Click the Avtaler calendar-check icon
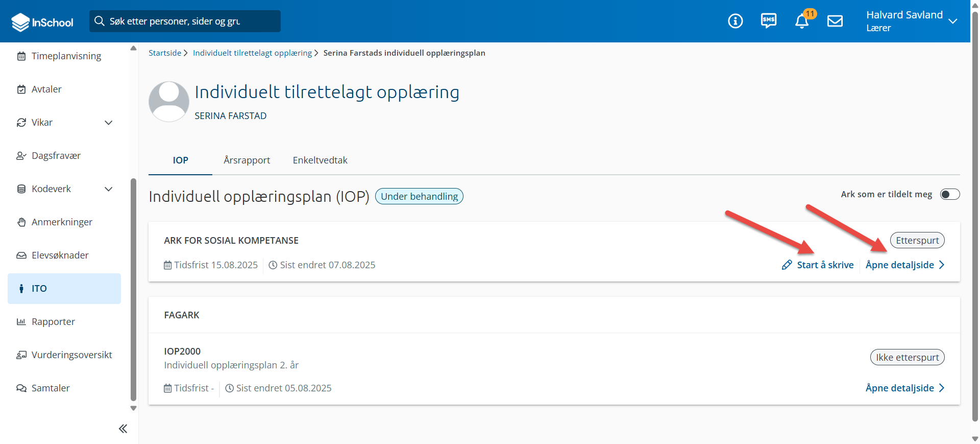The image size is (980, 444). tap(21, 89)
